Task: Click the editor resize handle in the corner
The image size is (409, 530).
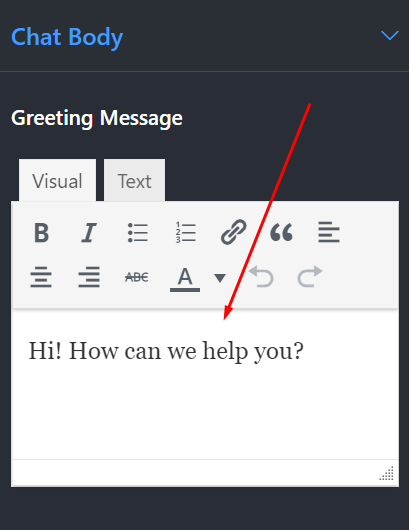Action: tap(387, 474)
